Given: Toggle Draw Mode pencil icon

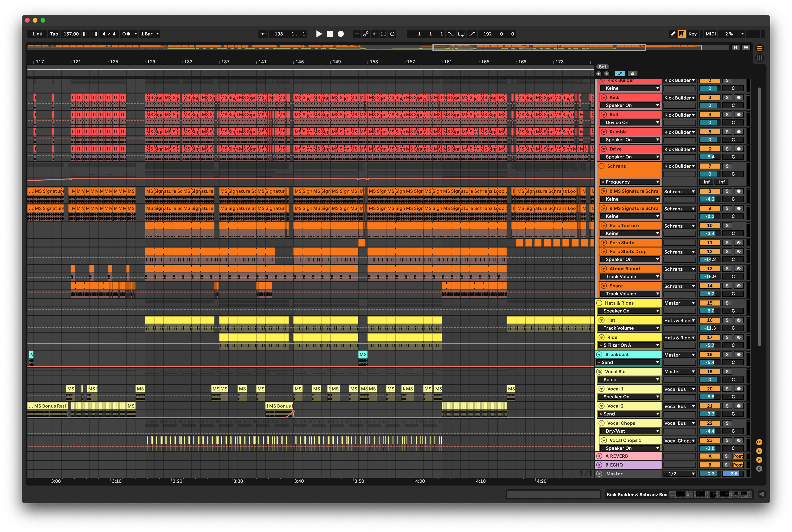Looking at the screenshot, I should tap(673, 34).
